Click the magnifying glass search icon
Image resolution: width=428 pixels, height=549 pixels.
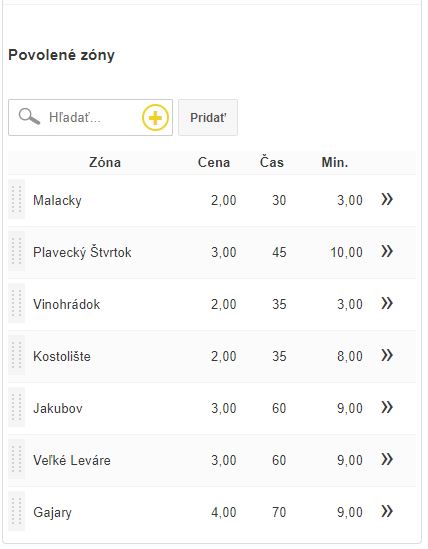tap(29, 116)
